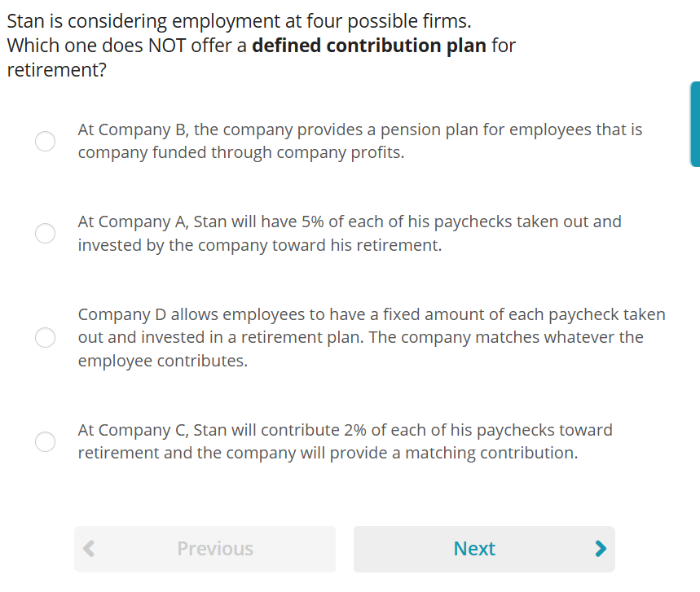Click the gray back arrow beside Previous label

tap(88, 548)
